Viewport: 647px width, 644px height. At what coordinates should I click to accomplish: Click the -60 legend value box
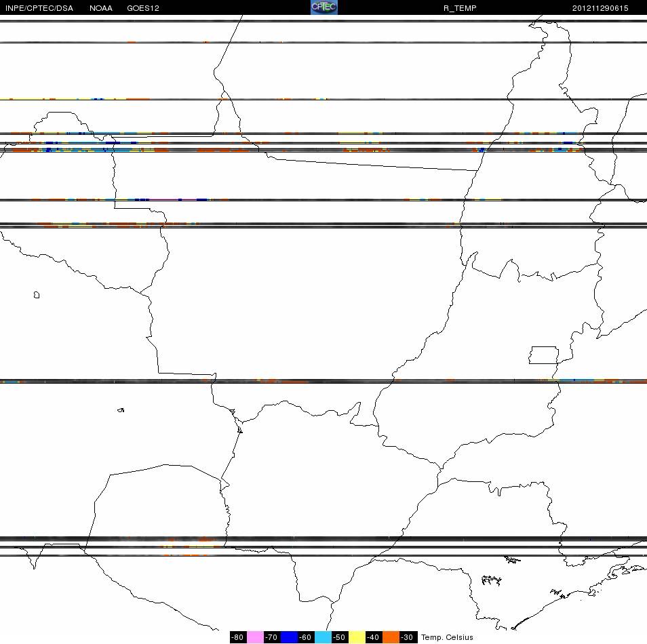(x=306, y=637)
